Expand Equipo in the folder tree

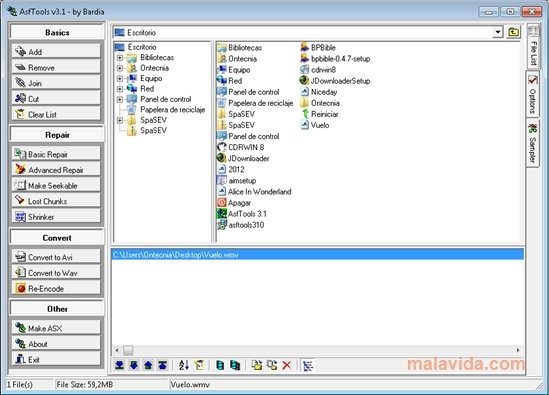coord(120,78)
